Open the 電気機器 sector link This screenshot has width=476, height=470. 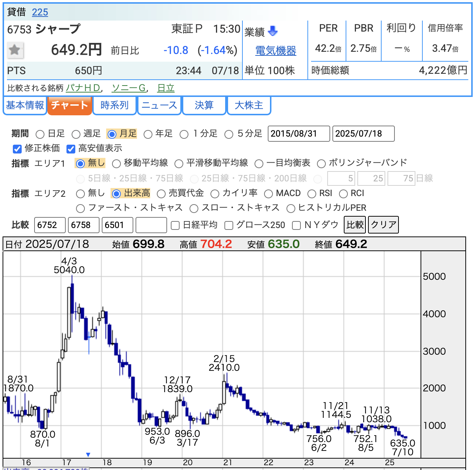pyautogui.click(x=276, y=51)
